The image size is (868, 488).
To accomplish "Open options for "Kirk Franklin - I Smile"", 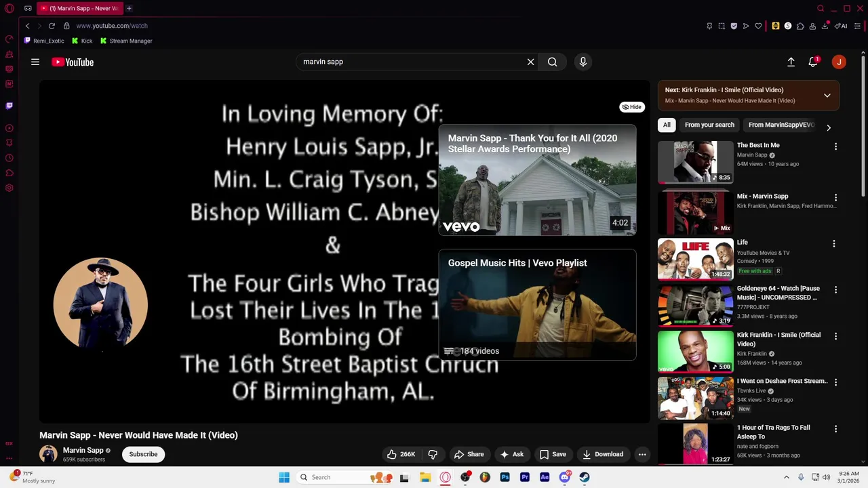I will coord(835,336).
